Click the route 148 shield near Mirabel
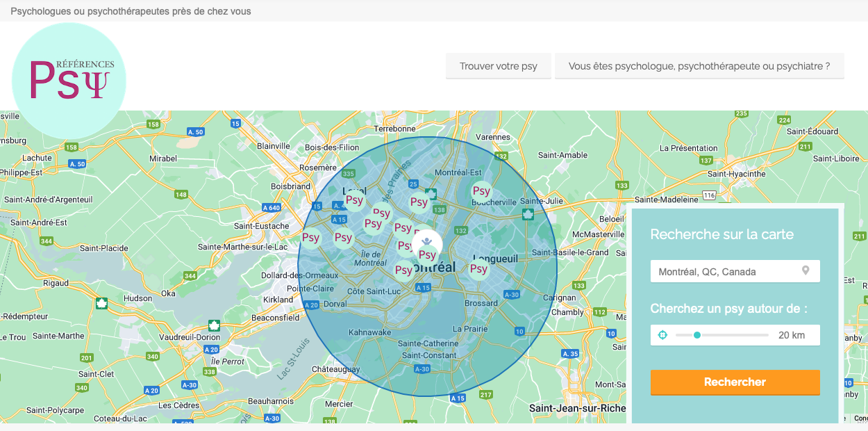The height and width of the screenshot is (431, 868). pos(181,195)
